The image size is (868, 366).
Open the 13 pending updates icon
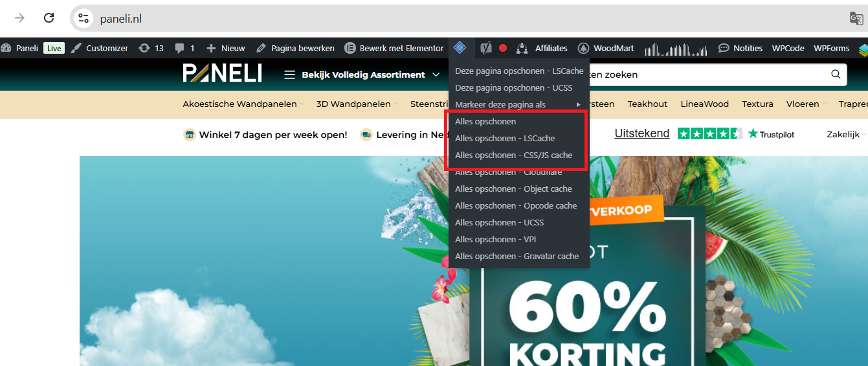click(x=151, y=48)
